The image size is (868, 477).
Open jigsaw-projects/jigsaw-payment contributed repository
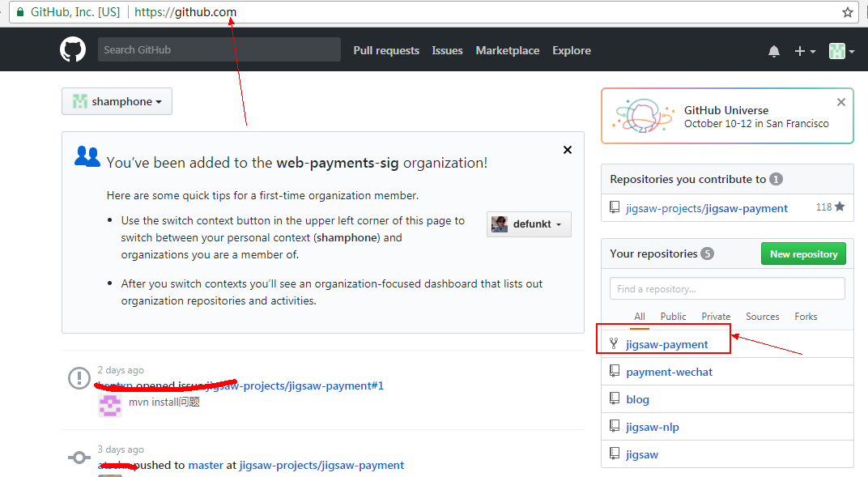[x=706, y=209]
